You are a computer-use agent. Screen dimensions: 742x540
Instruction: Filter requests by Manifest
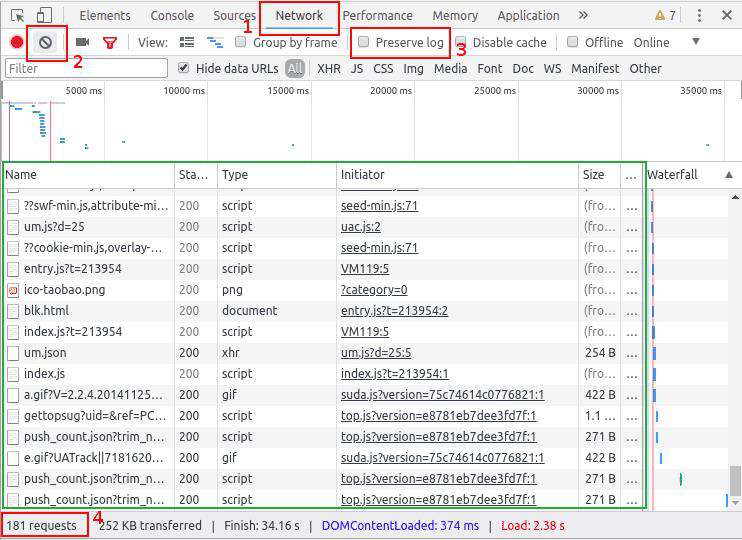(x=595, y=69)
